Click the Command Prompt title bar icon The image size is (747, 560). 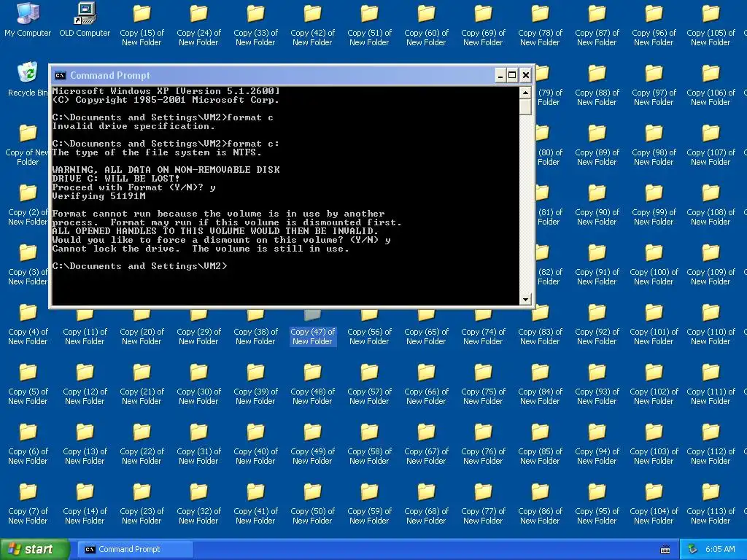[x=60, y=75]
